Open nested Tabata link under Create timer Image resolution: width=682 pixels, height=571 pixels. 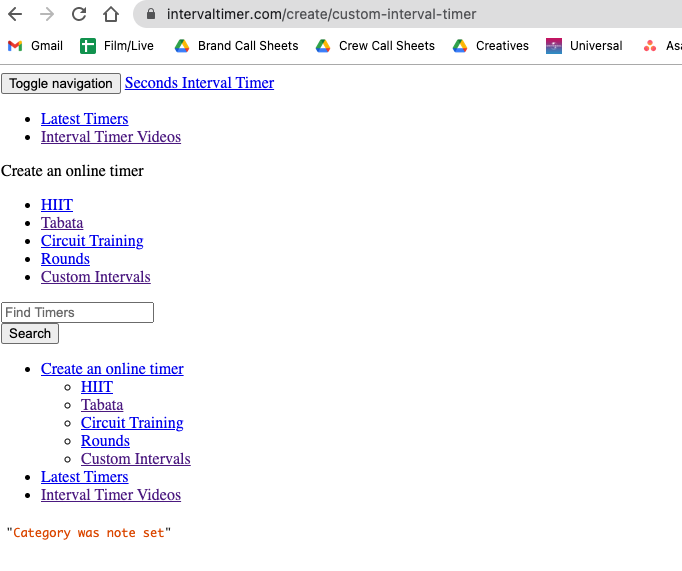point(102,405)
